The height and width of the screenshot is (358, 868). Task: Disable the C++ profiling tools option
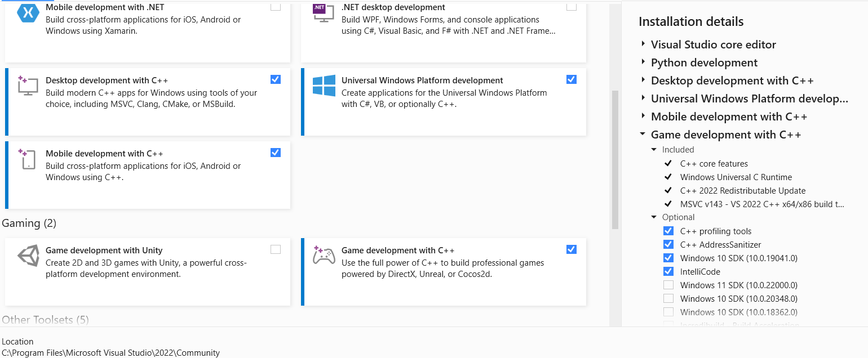[668, 231]
